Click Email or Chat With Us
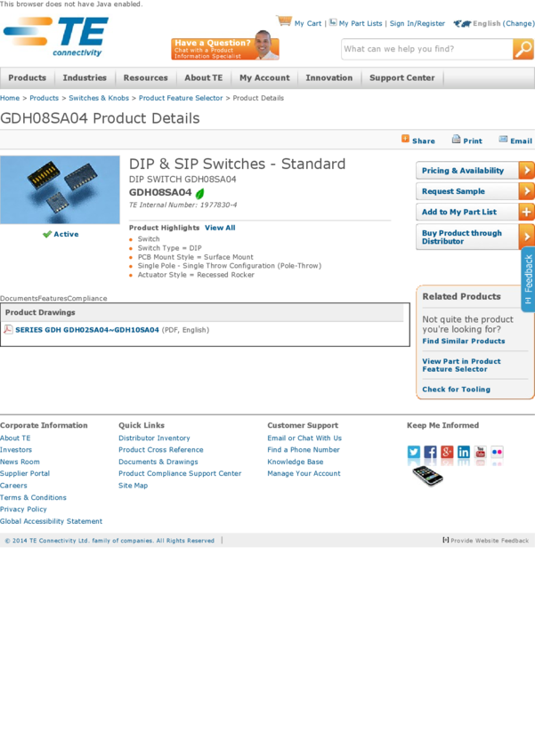The height and width of the screenshot is (756, 535). coord(304,438)
